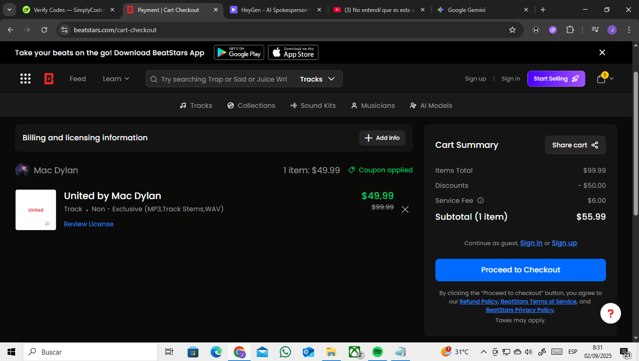Open the shopping cart bag icon
The height and width of the screenshot is (361, 639).
coord(601,79)
